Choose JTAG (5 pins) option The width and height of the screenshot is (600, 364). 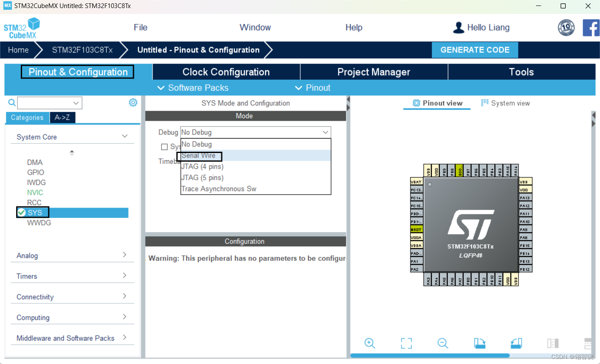(256, 178)
